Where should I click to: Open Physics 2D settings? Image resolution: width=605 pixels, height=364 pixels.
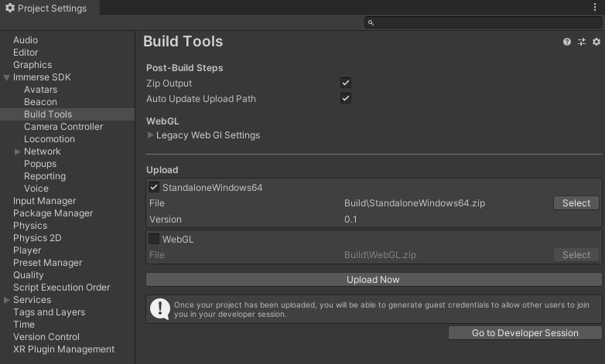[x=37, y=238]
